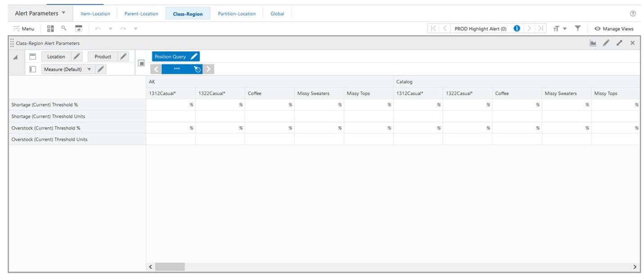Open the text size dropdown arrow
The height and width of the screenshot is (276, 644).
(565, 29)
